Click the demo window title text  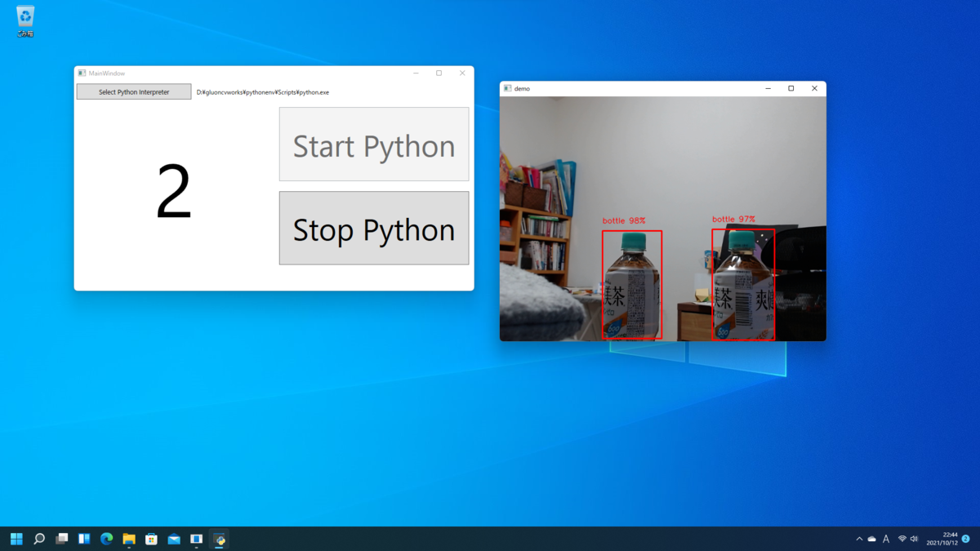[x=522, y=88]
